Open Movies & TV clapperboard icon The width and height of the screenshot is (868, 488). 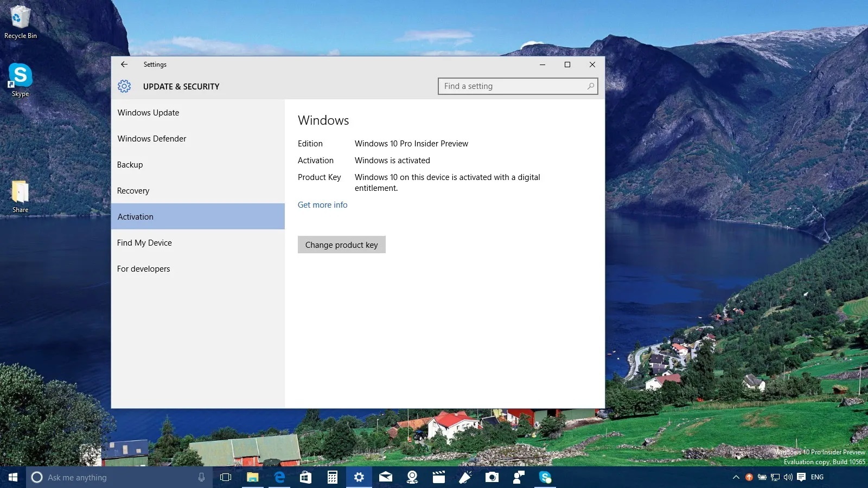[x=439, y=477]
